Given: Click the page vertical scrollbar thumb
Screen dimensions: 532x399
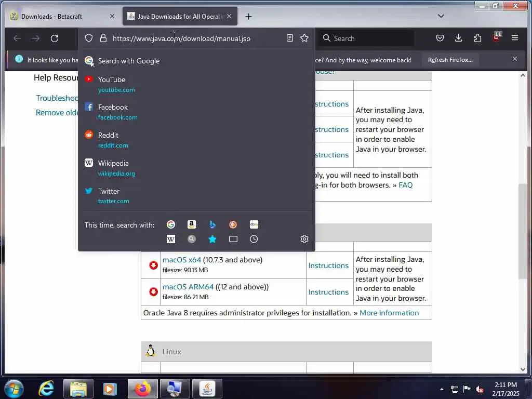Looking at the screenshot, I should tap(523, 231).
